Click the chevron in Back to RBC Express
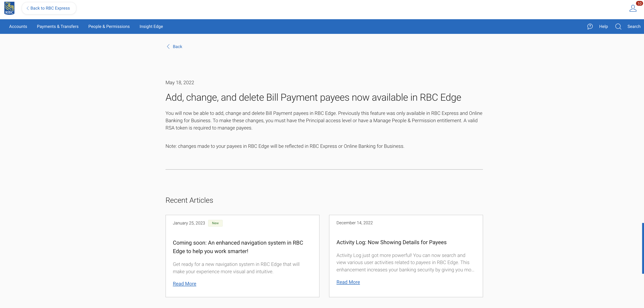The width and height of the screenshot is (644, 308). pos(27,8)
